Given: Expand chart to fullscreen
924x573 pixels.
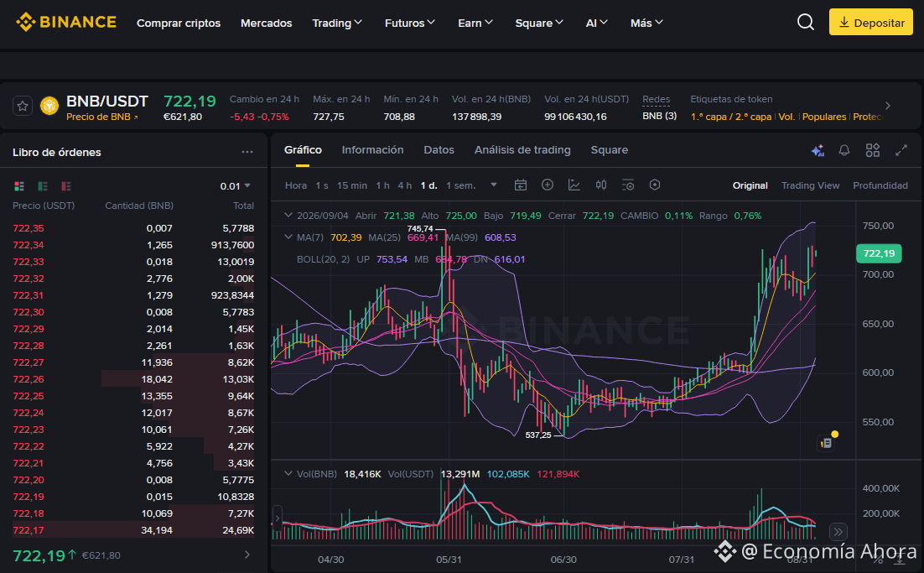Looking at the screenshot, I should coord(901,150).
